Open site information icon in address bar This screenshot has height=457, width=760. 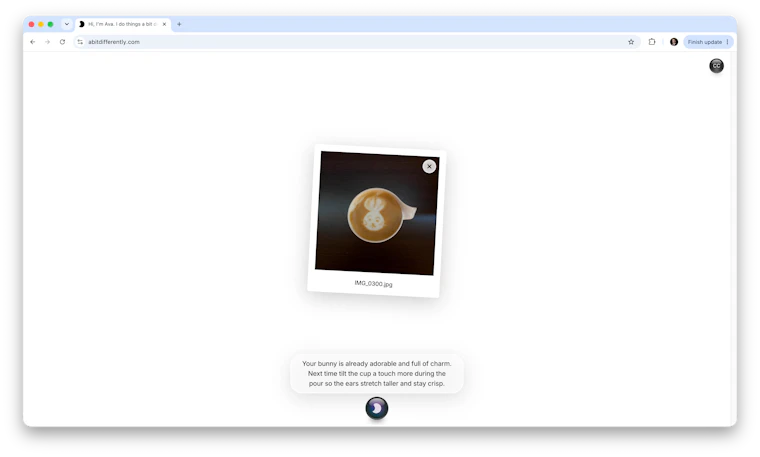pos(80,42)
